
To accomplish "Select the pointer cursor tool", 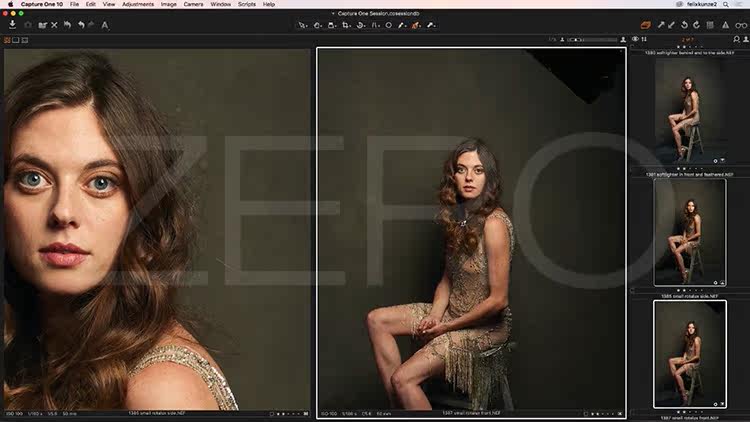I will (x=302, y=25).
